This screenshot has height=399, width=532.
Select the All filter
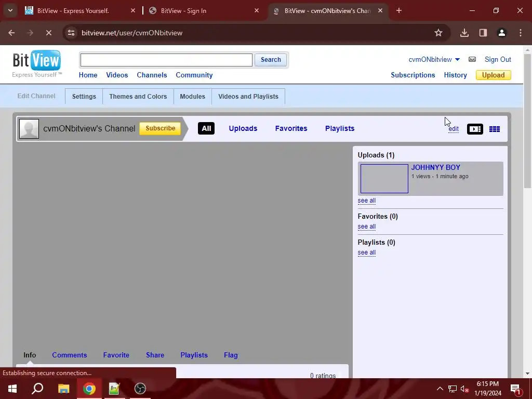tap(206, 128)
